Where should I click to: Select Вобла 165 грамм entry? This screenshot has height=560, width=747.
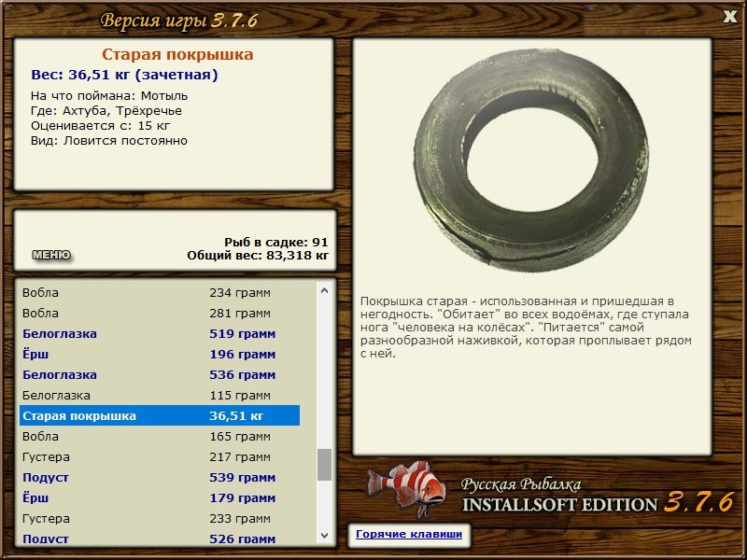coord(160,436)
